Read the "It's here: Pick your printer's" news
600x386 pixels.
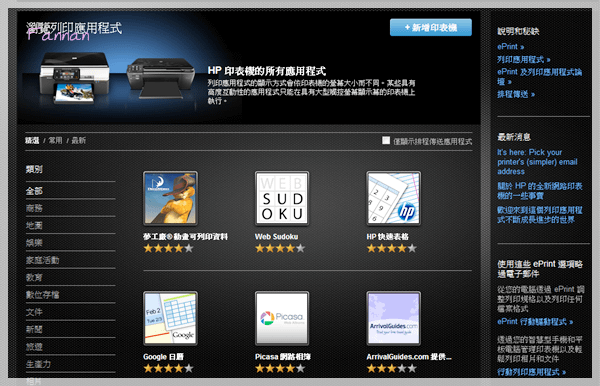(537, 162)
